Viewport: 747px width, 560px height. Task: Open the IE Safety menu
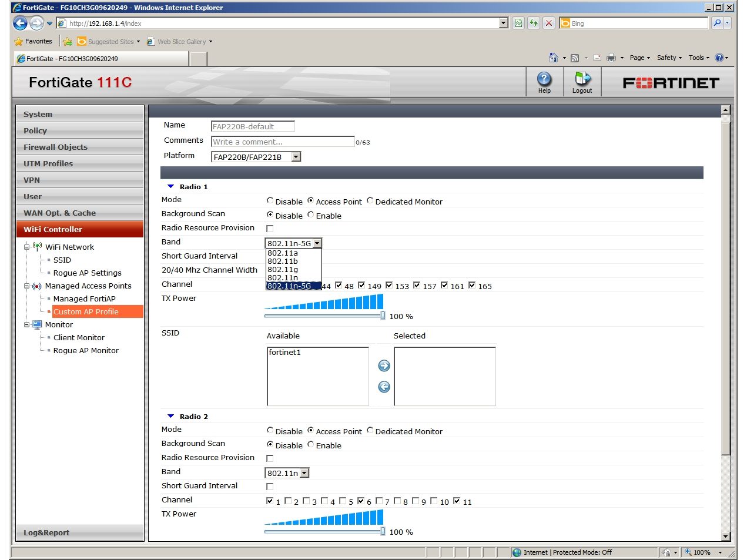(x=669, y=58)
